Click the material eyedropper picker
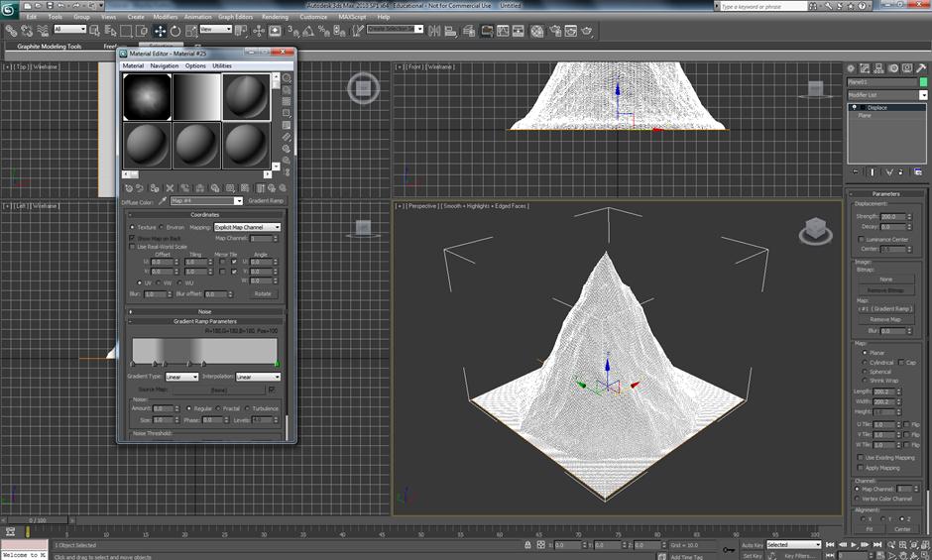The height and width of the screenshot is (560, 932). (162, 201)
